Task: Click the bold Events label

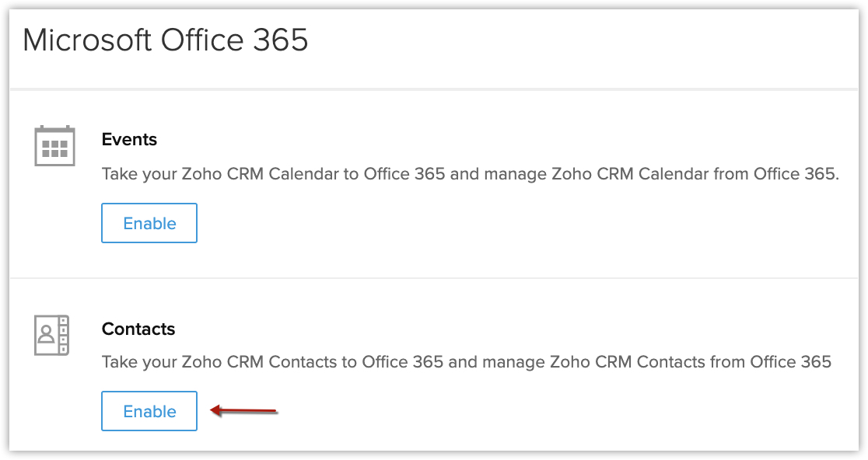Action: (x=129, y=140)
